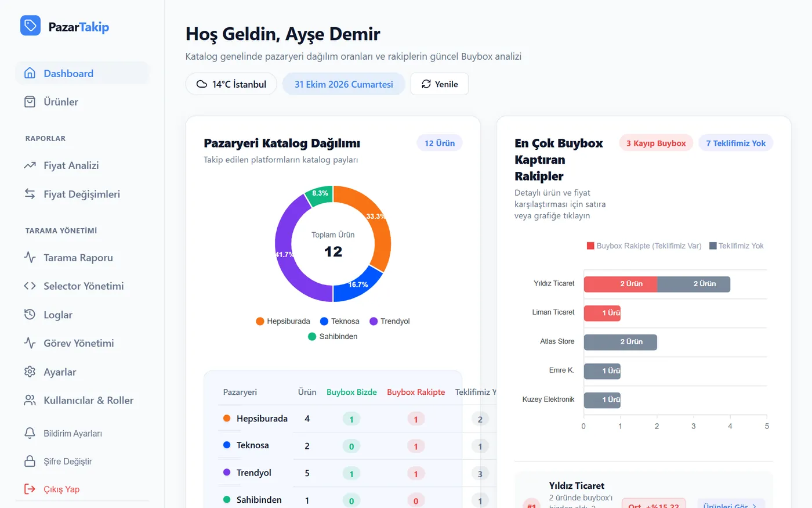Click the 12 Ürün badge
Image resolution: width=812 pixels, height=508 pixels.
click(440, 143)
